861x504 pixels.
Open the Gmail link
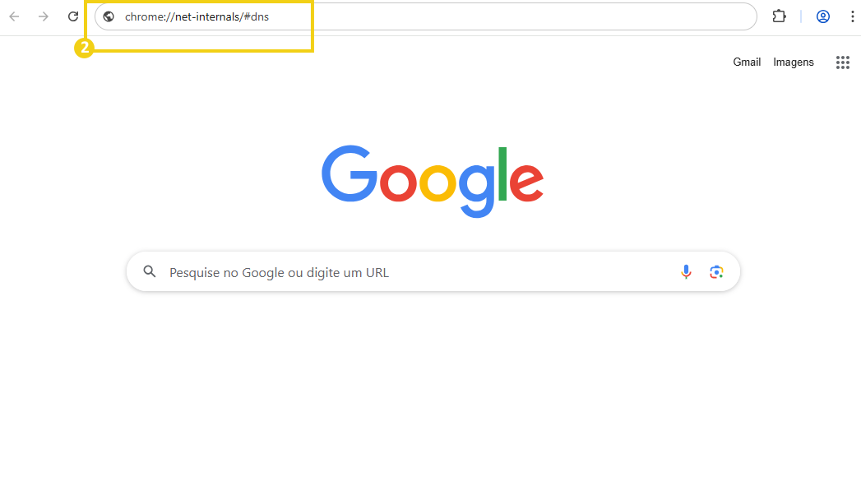click(x=747, y=62)
